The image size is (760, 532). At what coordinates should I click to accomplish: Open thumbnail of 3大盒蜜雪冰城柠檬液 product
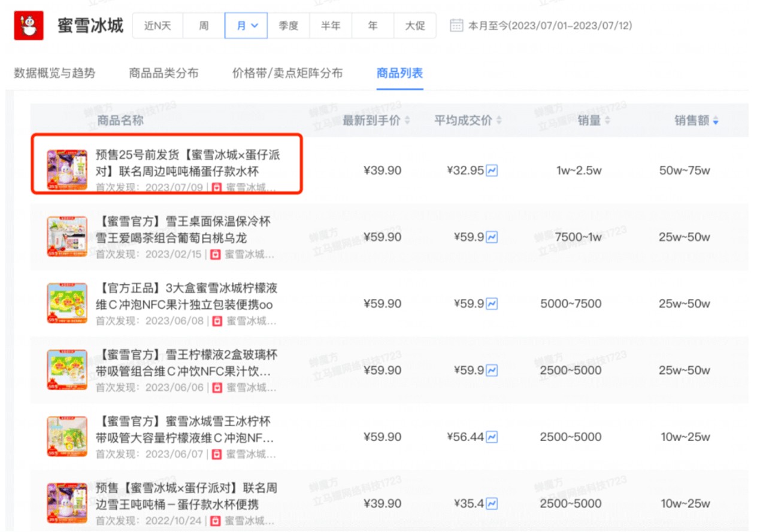(x=67, y=303)
